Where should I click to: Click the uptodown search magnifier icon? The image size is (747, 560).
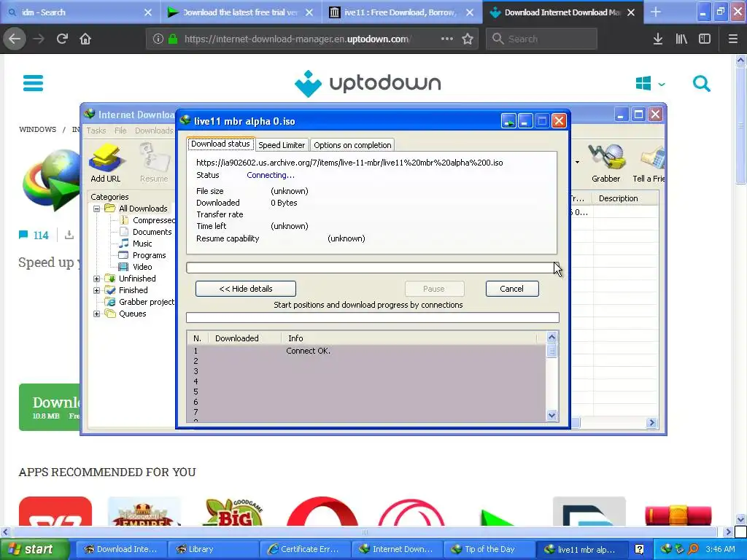701,83
